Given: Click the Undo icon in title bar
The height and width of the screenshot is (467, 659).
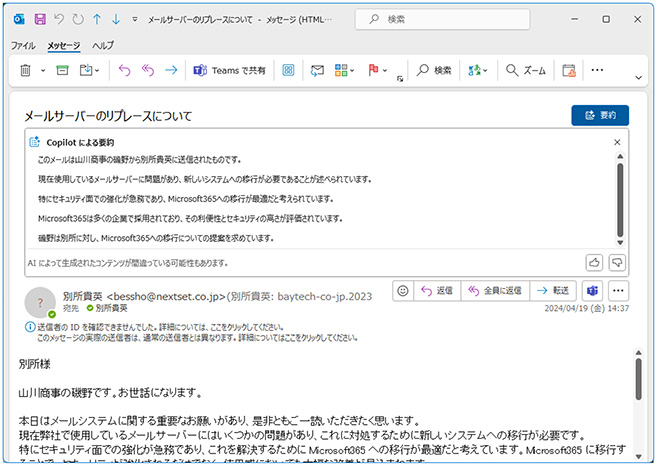Looking at the screenshot, I should coord(59,19).
